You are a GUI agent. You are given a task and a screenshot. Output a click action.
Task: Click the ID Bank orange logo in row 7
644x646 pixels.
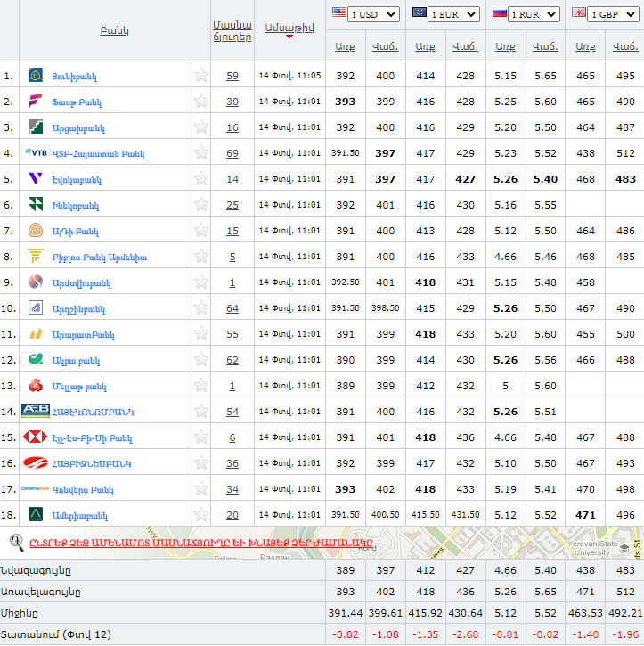coord(36,230)
